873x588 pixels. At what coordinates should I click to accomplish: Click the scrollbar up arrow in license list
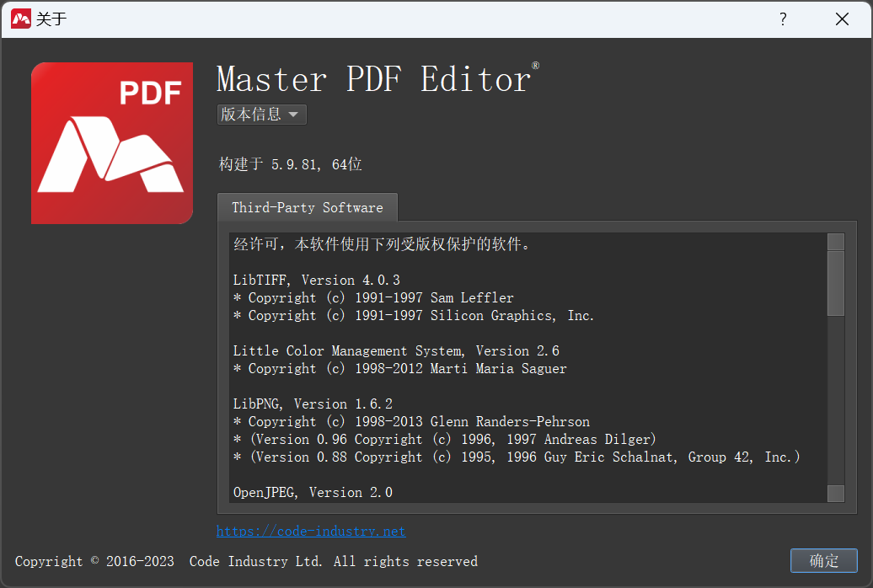pos(835,242)
